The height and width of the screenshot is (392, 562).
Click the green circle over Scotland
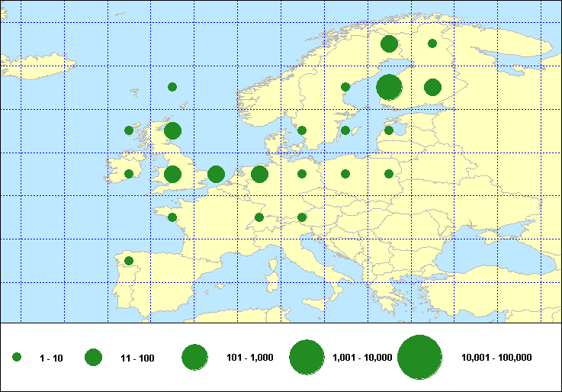tap(172, 130)
